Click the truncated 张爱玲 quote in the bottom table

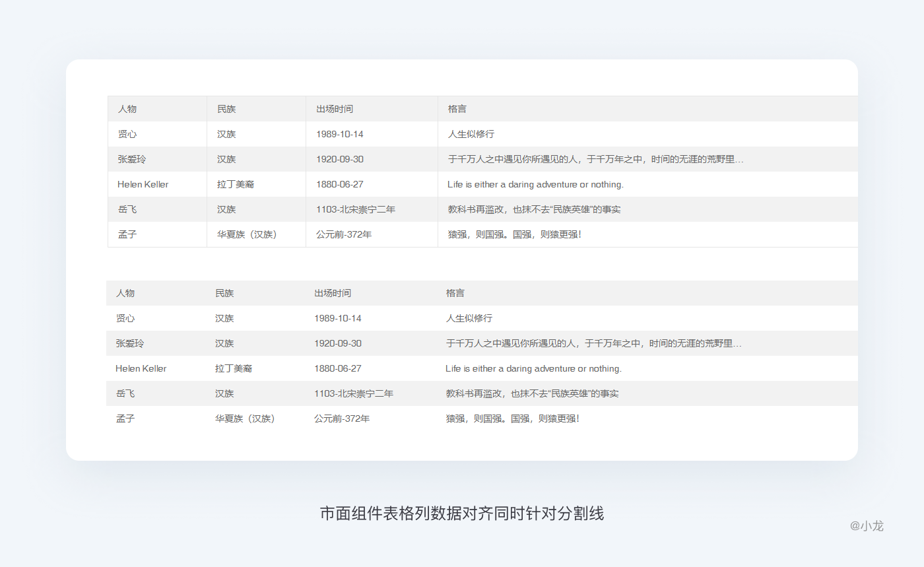[594, 343]
